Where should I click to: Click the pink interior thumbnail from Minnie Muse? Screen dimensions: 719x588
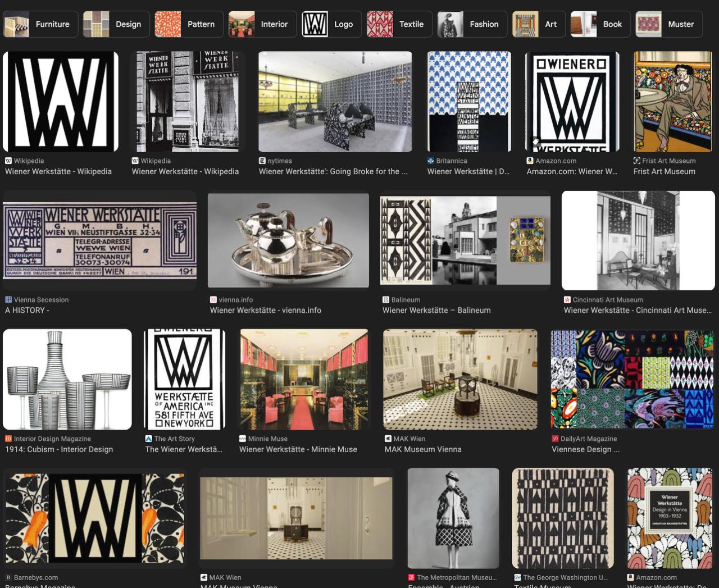click(x=304, y=379)
